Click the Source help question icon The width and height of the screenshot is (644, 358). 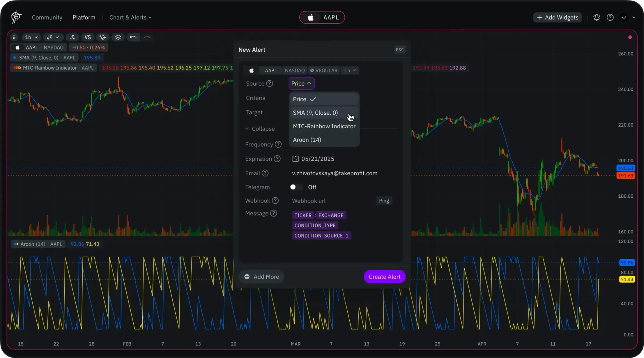point(269,83)
